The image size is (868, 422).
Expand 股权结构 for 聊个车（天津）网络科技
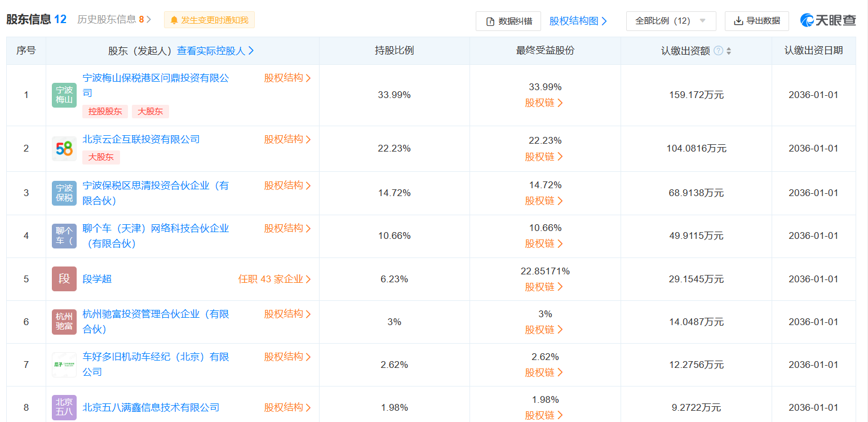click(287, 228)
